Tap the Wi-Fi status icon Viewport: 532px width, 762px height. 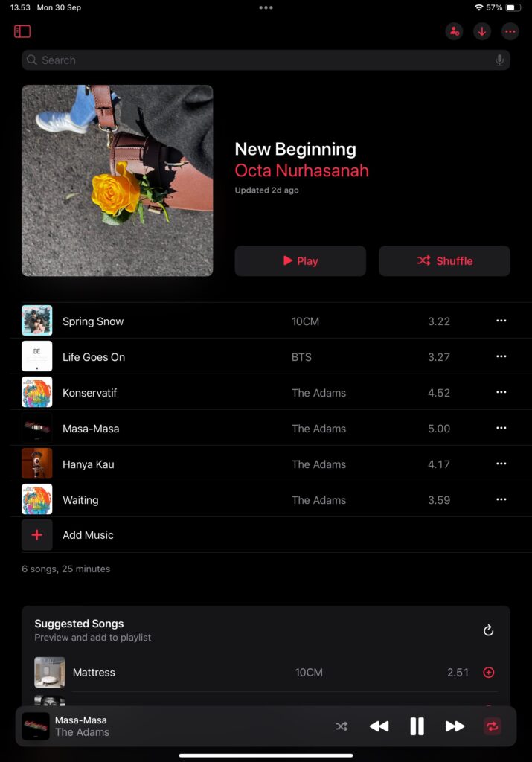click(x=478, y=7)
